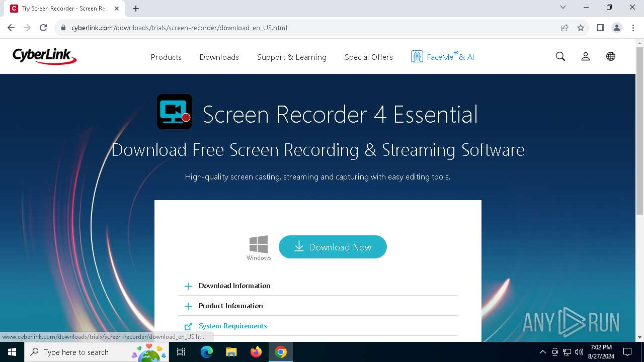Image resolution: width=644 pixels, height=362 pixels.
Task: Open the volume speaker icon in tray
Action: point(579,352)
